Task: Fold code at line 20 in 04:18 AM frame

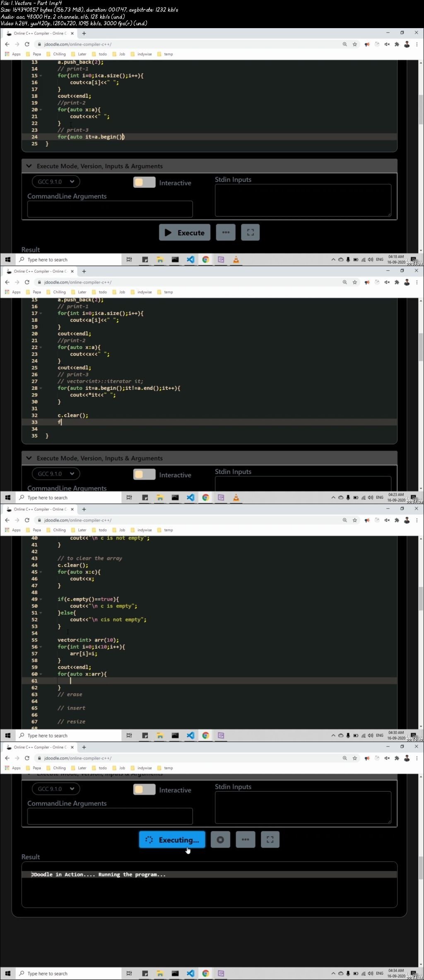Action: [x=41, y=110]
